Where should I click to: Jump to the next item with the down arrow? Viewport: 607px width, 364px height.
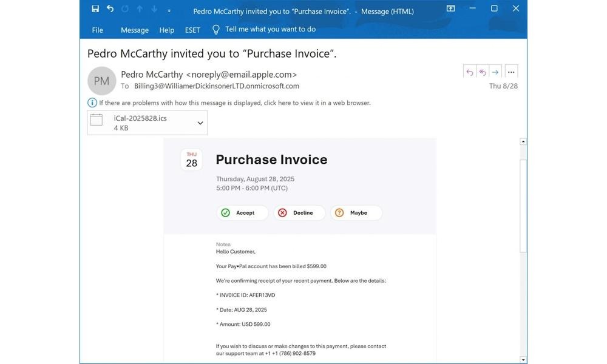click(154, 8)
